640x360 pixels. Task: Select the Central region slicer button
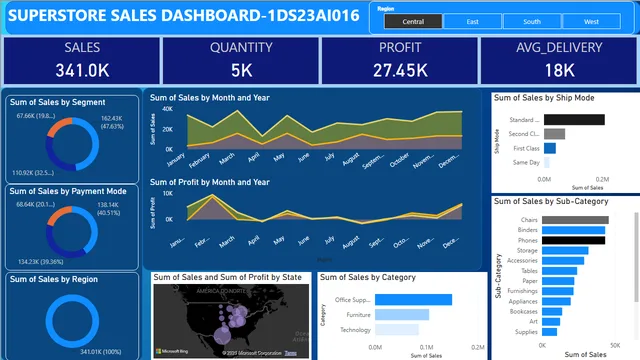(x=413, y=22)
